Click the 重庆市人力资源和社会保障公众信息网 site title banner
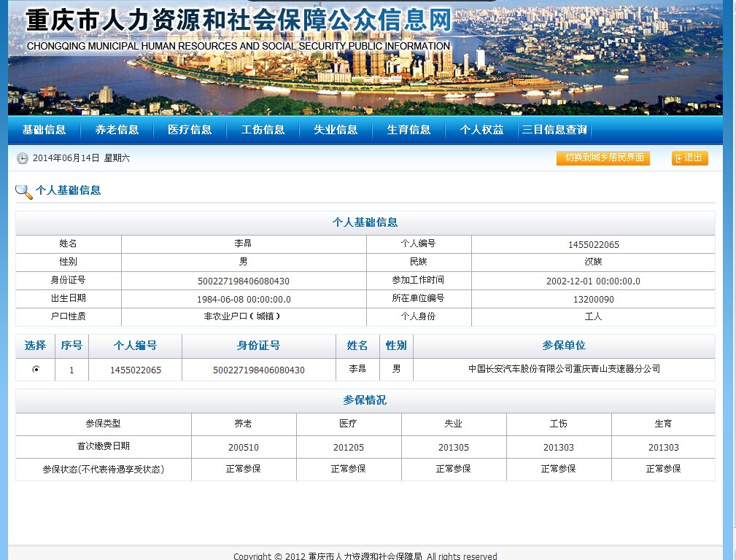 click(x=239, y=20)
